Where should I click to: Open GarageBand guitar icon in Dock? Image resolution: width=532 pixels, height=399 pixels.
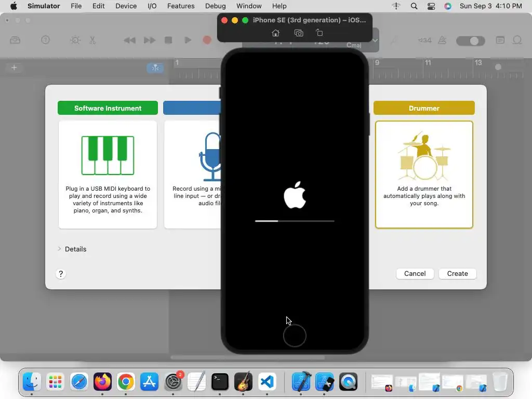[243, 382]
